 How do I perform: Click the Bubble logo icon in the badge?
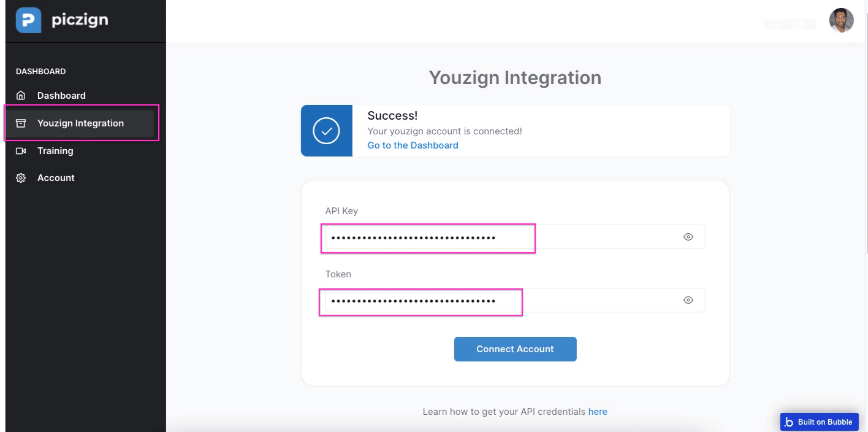point(789,422)
